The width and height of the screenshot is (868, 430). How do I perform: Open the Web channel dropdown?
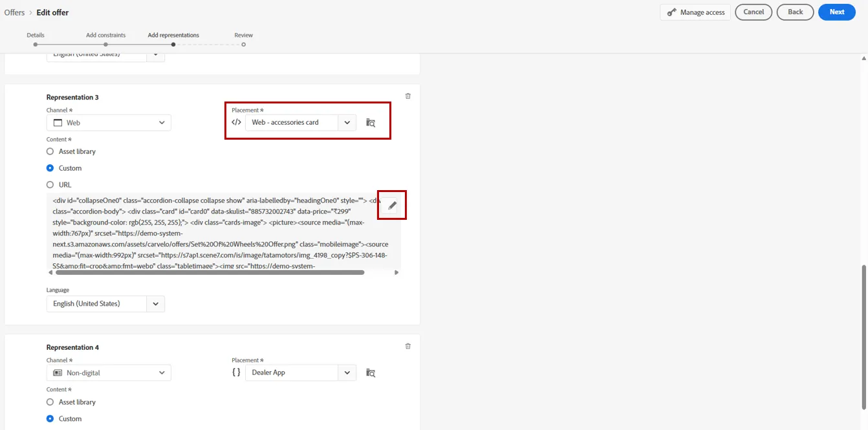109,122
